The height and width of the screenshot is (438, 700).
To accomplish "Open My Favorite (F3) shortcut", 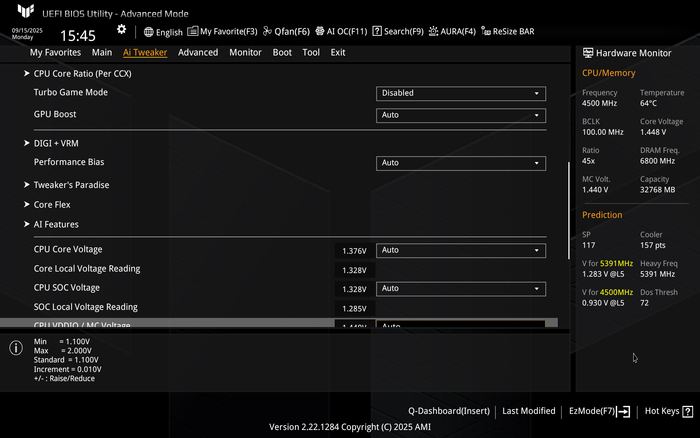I will [222, 32].
